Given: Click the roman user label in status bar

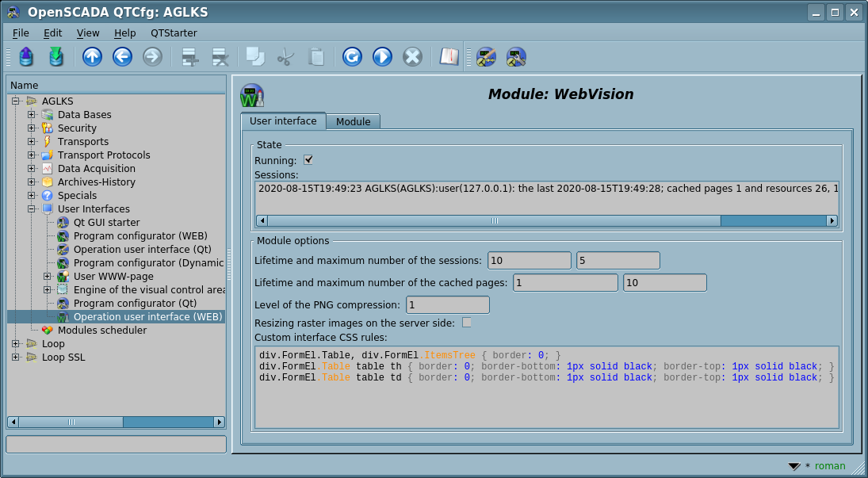Looking at the screenshot, I should coord(830,466).
